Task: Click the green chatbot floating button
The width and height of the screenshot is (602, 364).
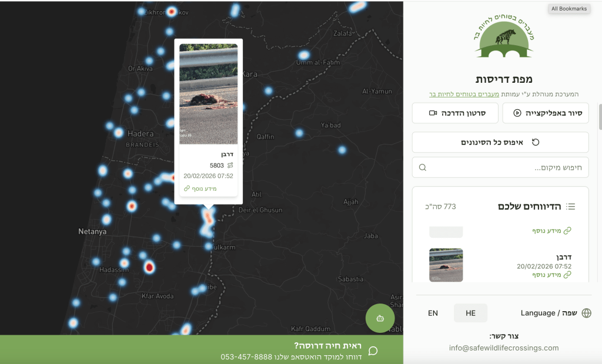Action: (x=380, y=318)
